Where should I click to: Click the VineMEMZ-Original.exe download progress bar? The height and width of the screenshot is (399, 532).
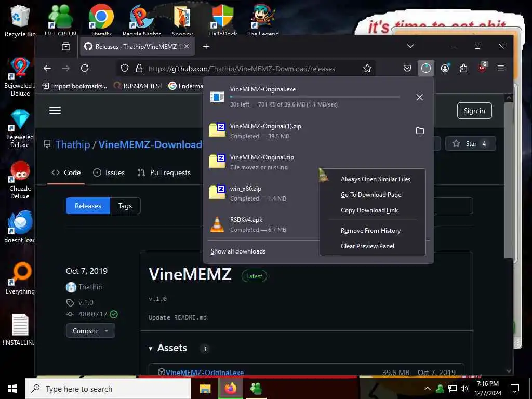pos(315,97)
